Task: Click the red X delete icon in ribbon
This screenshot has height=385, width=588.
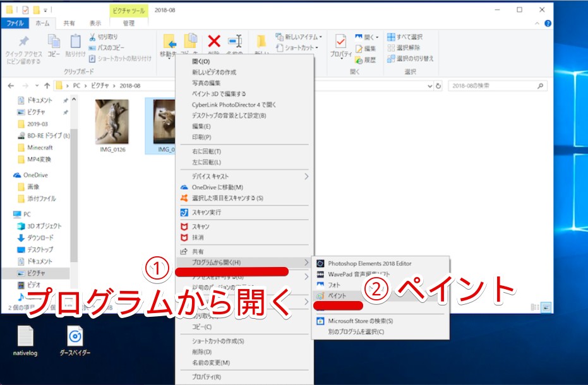Action: [214, 42]
